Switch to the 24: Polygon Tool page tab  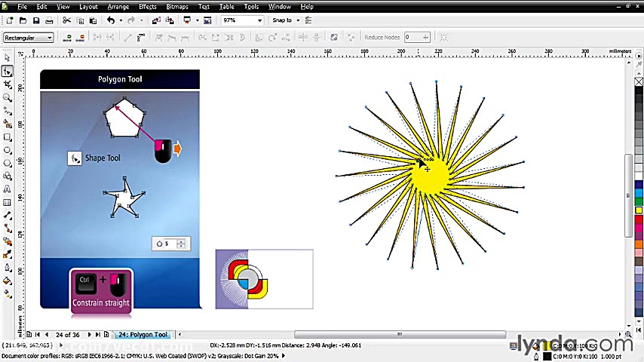click(x=143, y=334)
